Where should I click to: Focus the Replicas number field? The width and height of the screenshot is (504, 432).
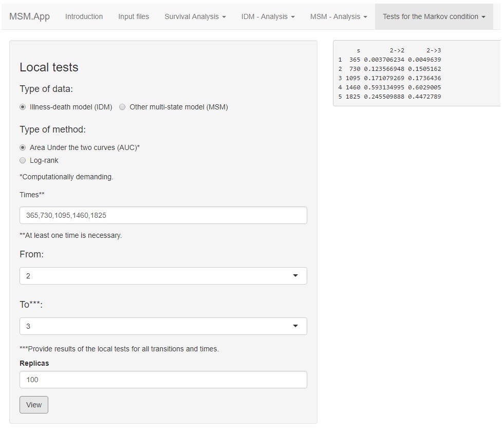coord(163,380)
